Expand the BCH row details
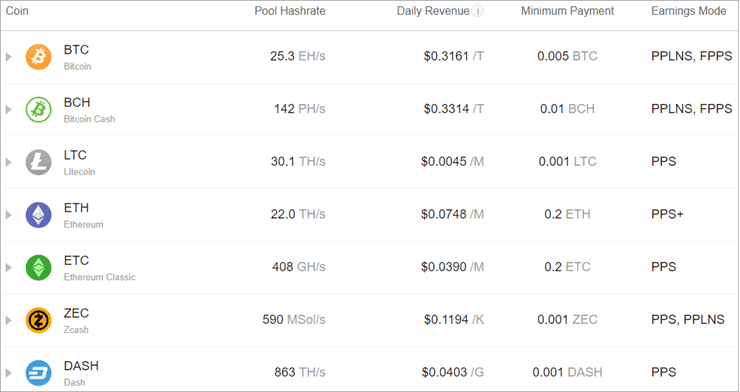This screenshot has width=740, height=392. (8, 110)
